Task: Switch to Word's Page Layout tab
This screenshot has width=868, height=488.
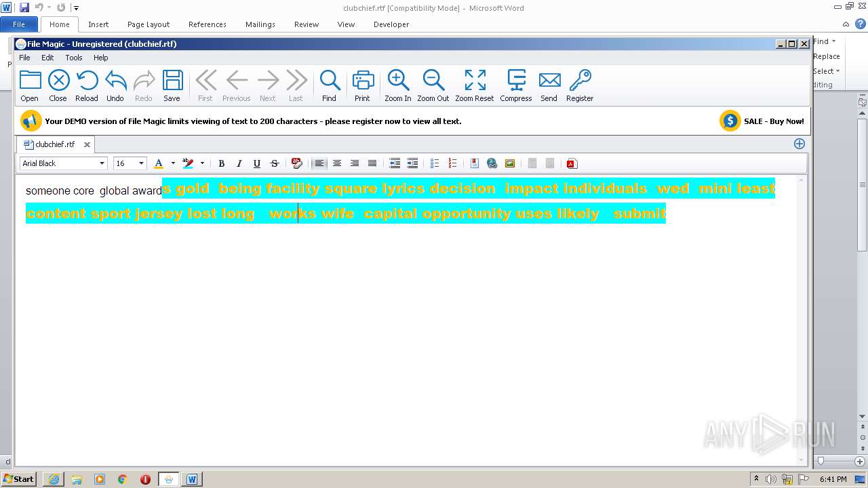Action: click(x=149, y=24)
